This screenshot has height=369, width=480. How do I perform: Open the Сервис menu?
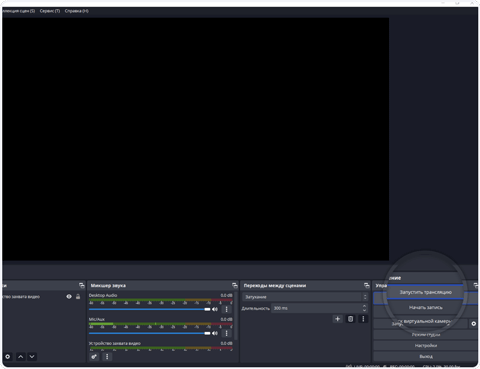50,11
